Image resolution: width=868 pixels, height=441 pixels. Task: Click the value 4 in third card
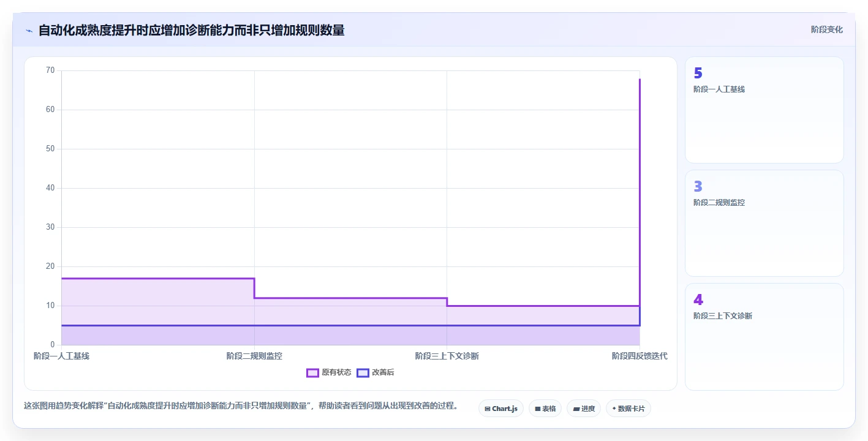(x=698, y=300)
